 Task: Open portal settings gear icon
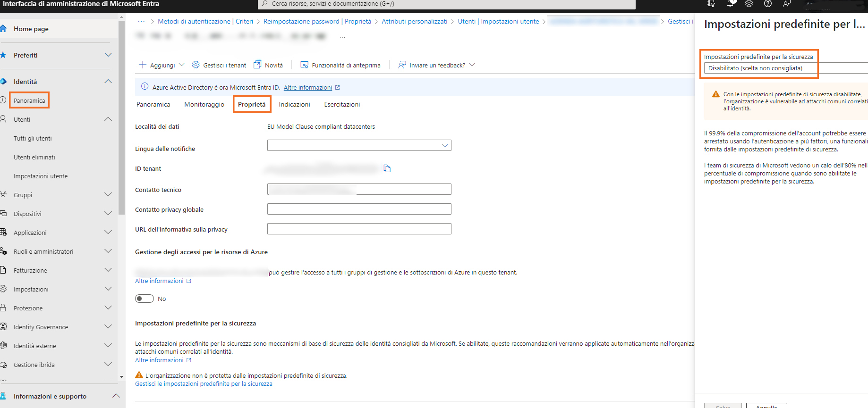tap(749, 4)
